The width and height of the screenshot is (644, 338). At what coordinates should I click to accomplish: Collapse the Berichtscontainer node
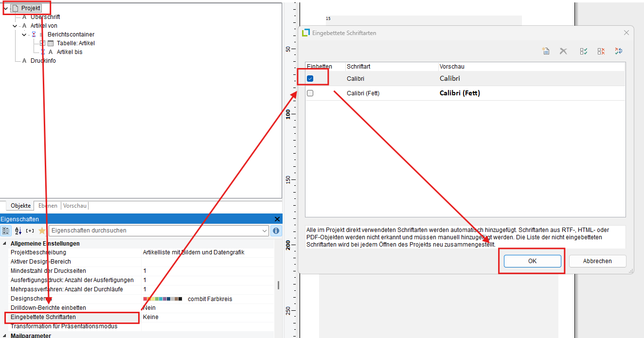24,35
